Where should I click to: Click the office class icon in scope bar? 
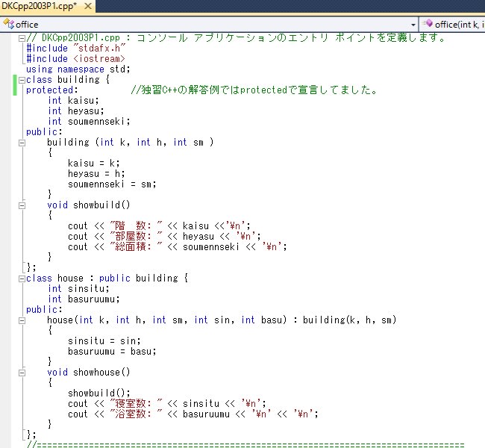pyautogui.click(x=9, y=24)
